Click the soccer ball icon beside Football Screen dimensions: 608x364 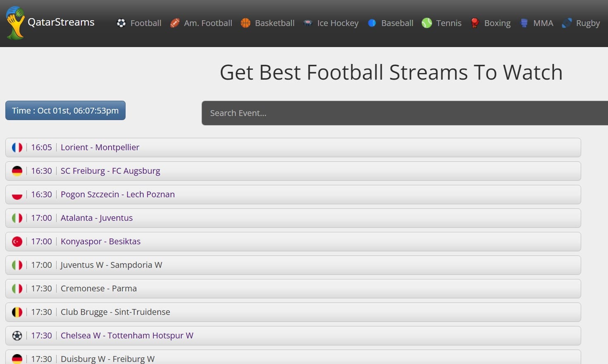click(x=121, y=23)
